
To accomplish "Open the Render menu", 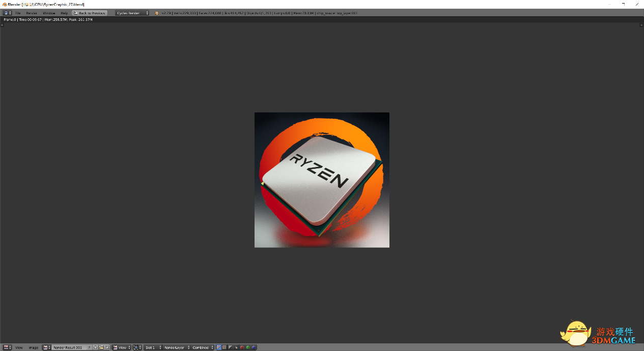I will coord(32,13).
